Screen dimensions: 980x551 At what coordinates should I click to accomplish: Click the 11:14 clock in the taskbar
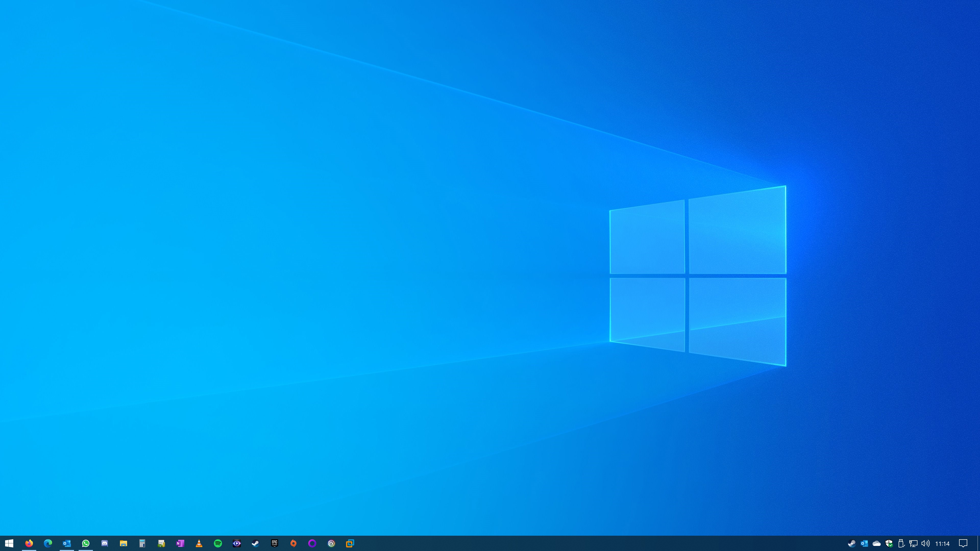[x=942, y=544]
